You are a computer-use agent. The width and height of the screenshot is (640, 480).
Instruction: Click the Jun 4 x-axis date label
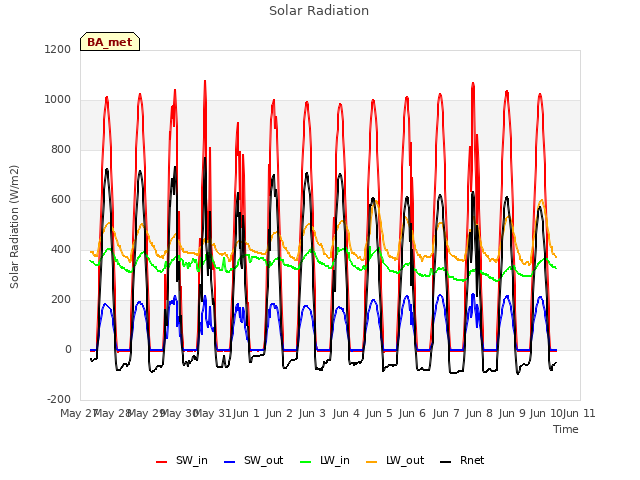point(346,413)
